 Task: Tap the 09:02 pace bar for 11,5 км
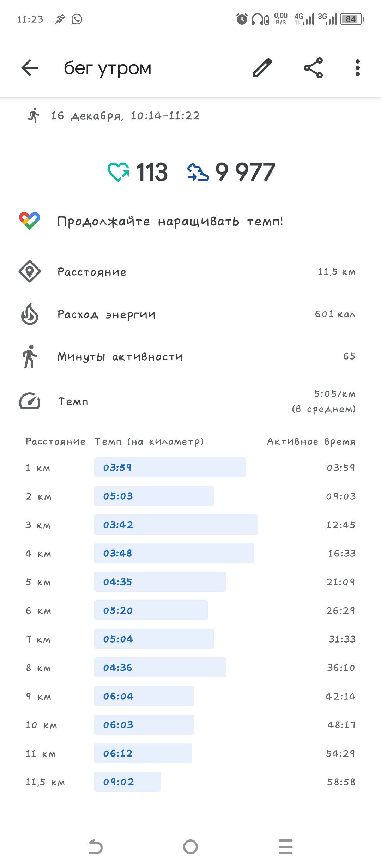[x=128, y=782]
